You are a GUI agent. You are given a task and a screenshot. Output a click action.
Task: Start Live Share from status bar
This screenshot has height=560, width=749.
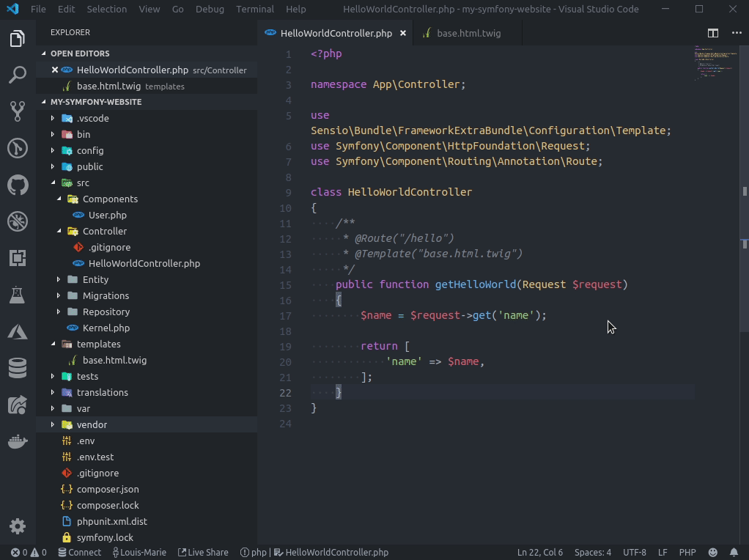point(203,553)
